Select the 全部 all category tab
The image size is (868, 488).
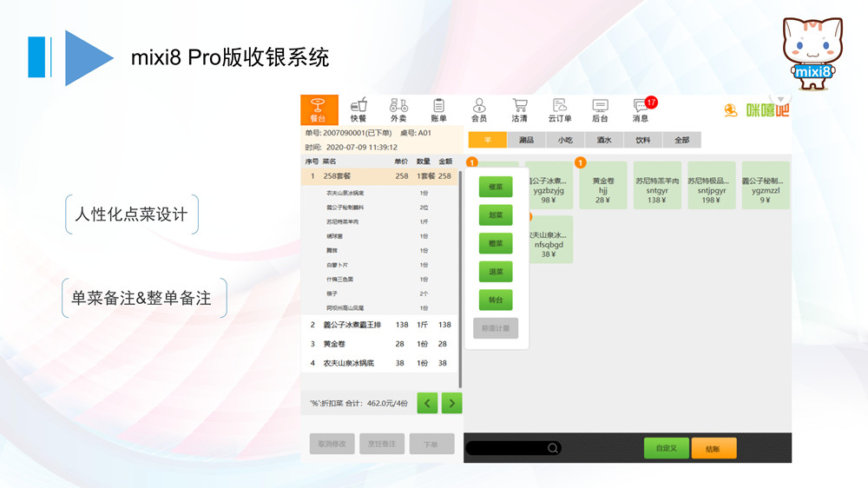(x=681, y=140)
